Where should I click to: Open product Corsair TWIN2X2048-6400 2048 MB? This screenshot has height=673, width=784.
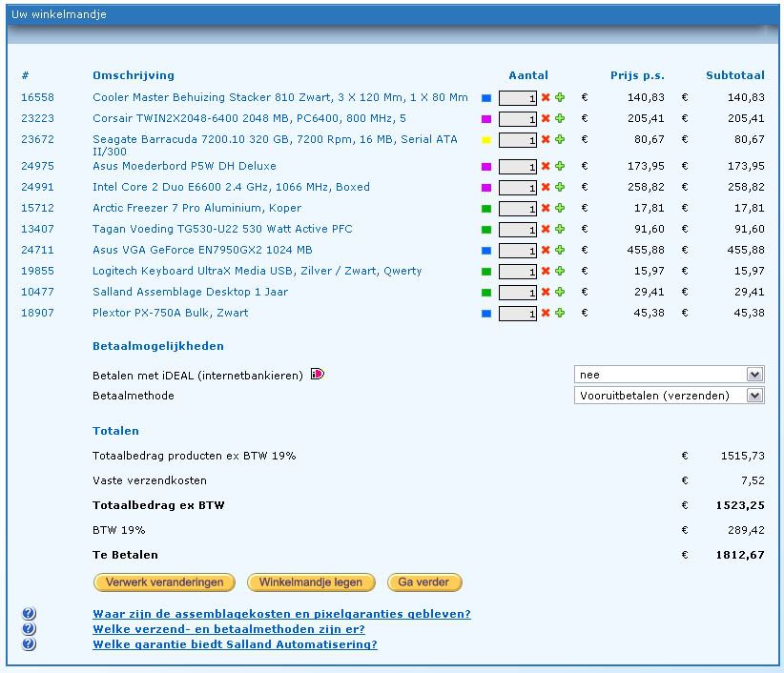(x=249, y=118)
